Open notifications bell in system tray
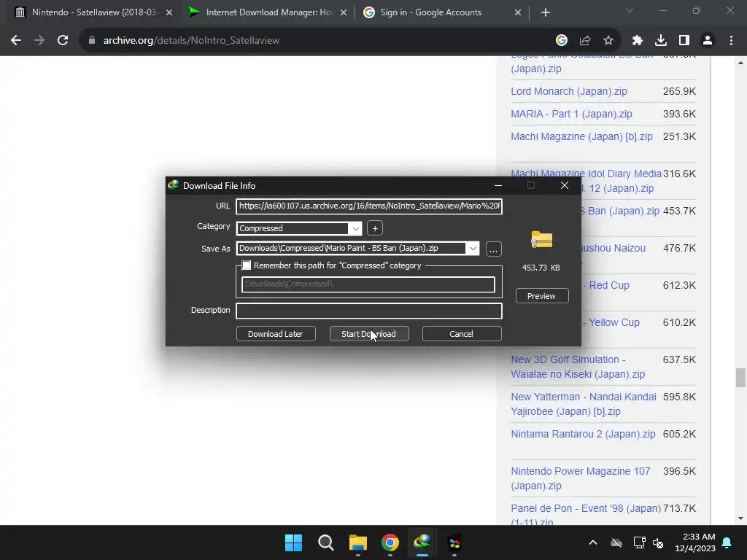Viewport: 747px width, 560px height. tap(727, 542)
